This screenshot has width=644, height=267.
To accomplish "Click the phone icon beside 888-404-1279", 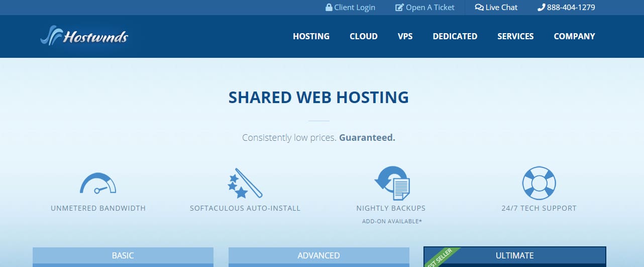I will (541, 8).
